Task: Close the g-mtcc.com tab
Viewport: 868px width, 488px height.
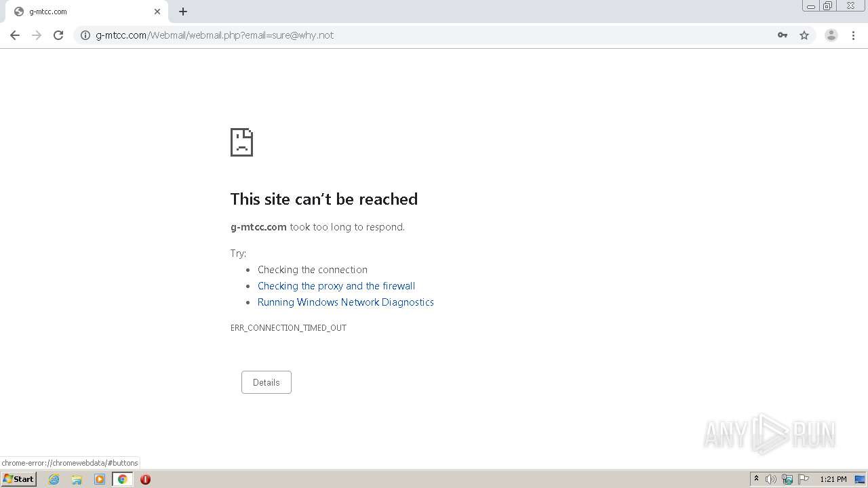Action: point(157,12)
